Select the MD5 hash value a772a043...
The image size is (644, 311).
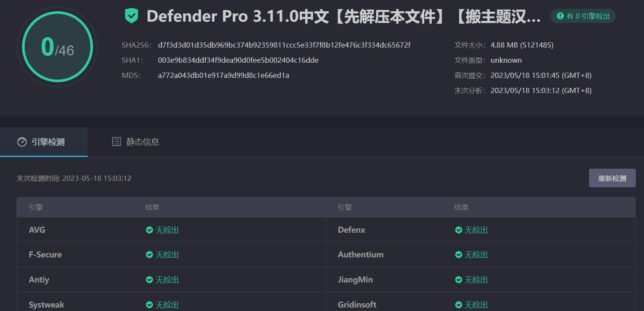click(224, 75)
